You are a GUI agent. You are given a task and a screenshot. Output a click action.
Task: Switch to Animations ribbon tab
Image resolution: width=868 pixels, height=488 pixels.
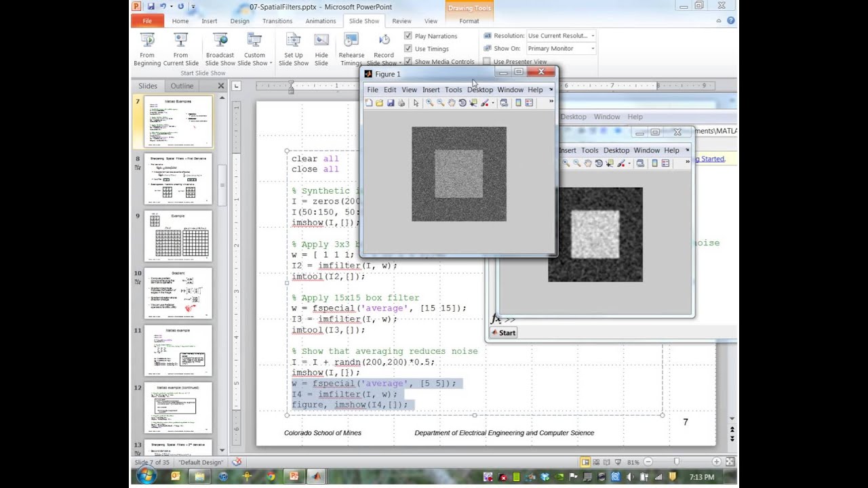320,21
